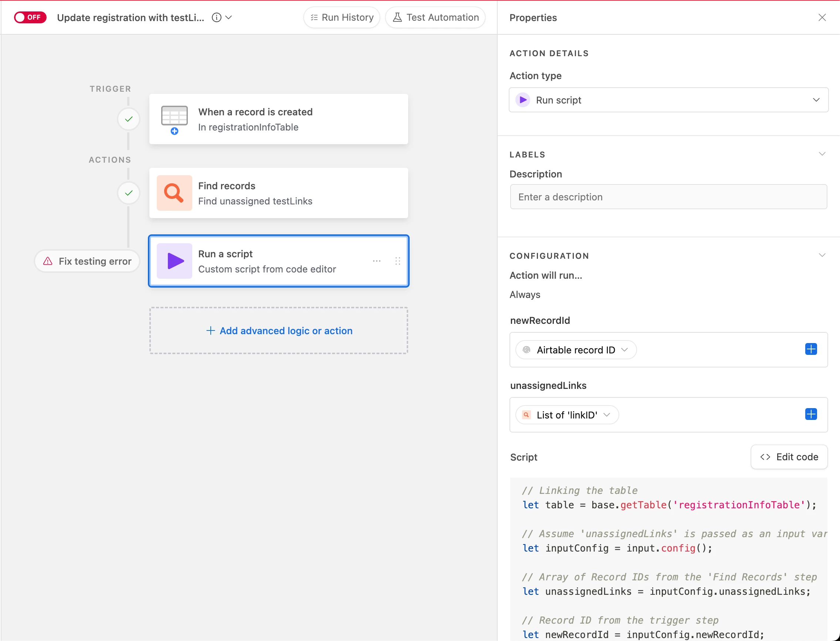
Task: Close the Properties panel
Action: point(822,17)
